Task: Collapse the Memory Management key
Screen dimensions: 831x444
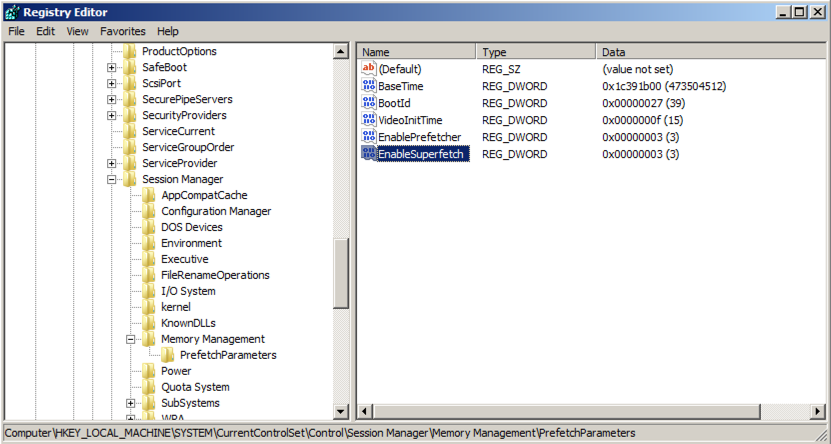Action: 130,339
